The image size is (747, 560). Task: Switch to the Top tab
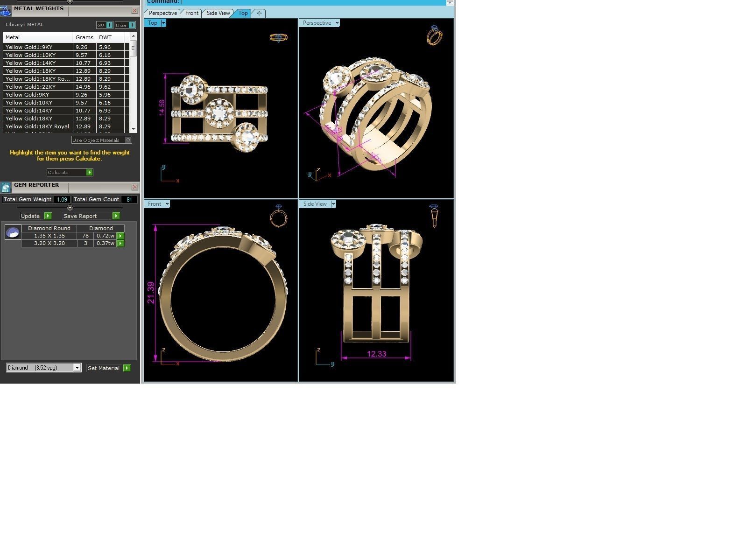click(x=243, y=13)
